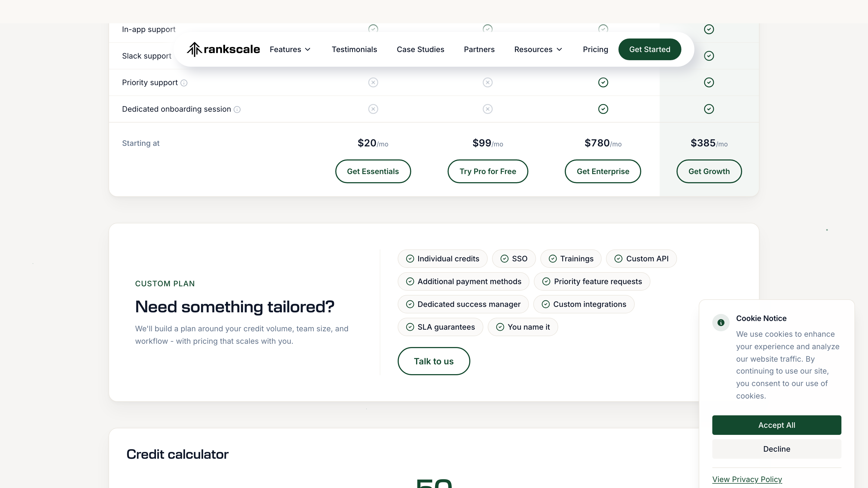Click the "CUSTOM PLAN" label
This screenshot has height=488, width=868.
pyautogui.click(x=165, y=284)
